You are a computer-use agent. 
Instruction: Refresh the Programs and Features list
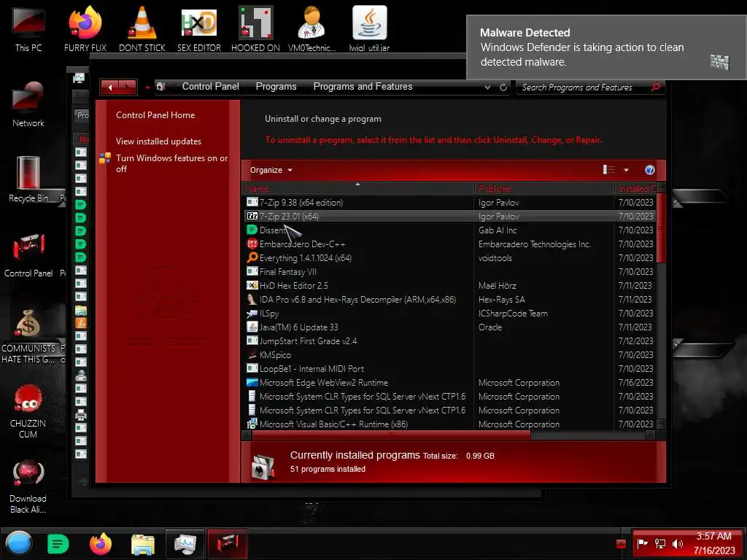tap(503, 87)
